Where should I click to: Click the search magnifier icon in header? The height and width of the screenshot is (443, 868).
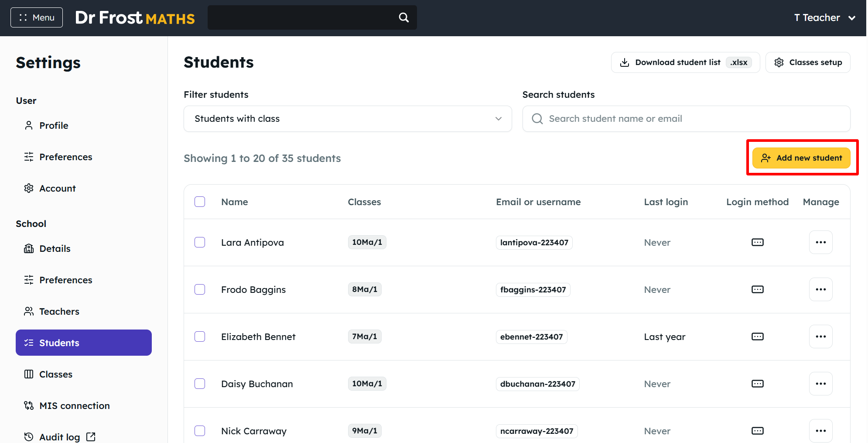[x=404, y=17]
